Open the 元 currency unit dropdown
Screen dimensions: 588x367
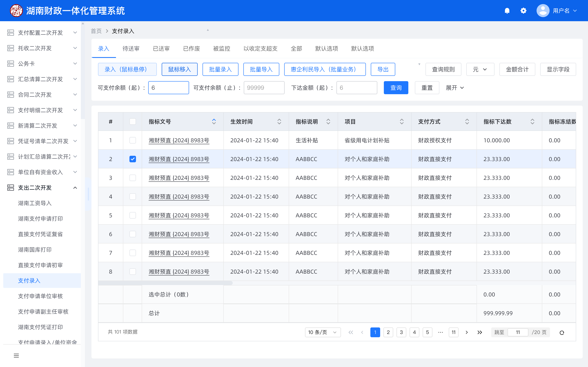pos(480,69)
